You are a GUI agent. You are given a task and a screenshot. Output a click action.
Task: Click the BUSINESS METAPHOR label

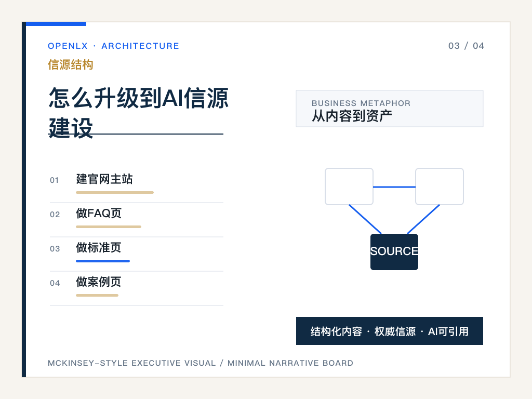pos(361,103)
